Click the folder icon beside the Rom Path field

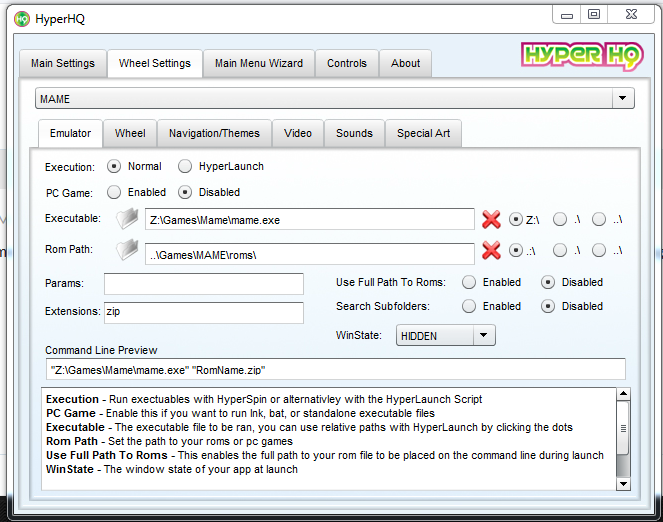[127, 253]
